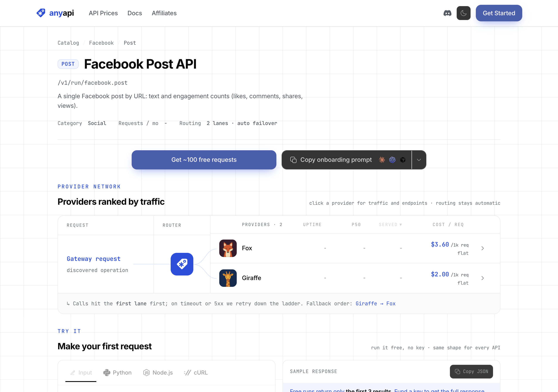
Task: Click the Gateway request label
Action: click(94, 259)
